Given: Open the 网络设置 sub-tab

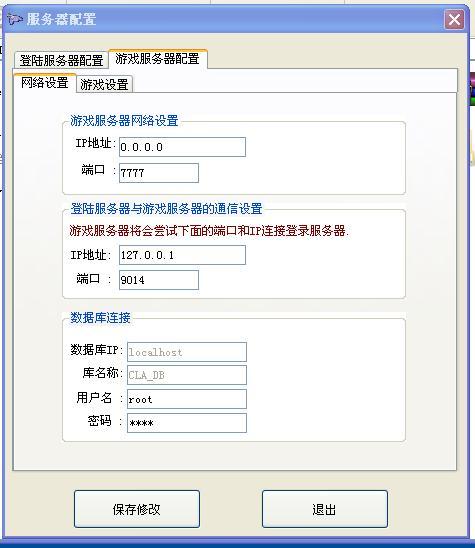Looking at the screenshot, I should [x=45, y=83].
